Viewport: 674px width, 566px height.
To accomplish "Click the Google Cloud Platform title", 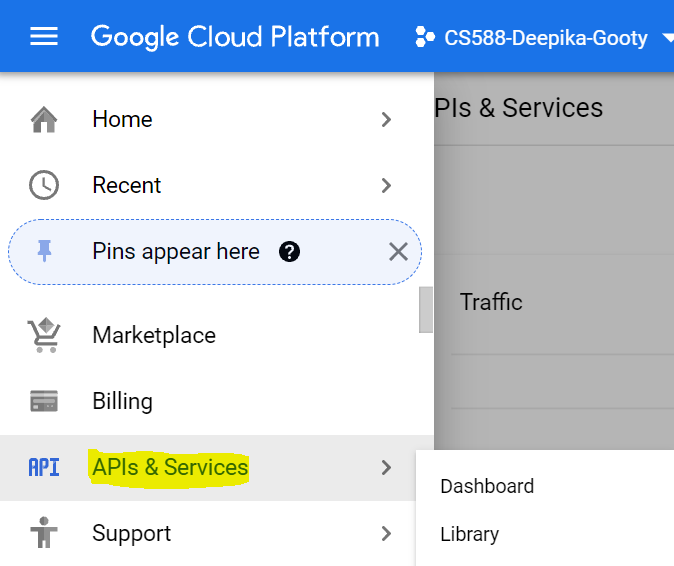I will pos(235,37).
